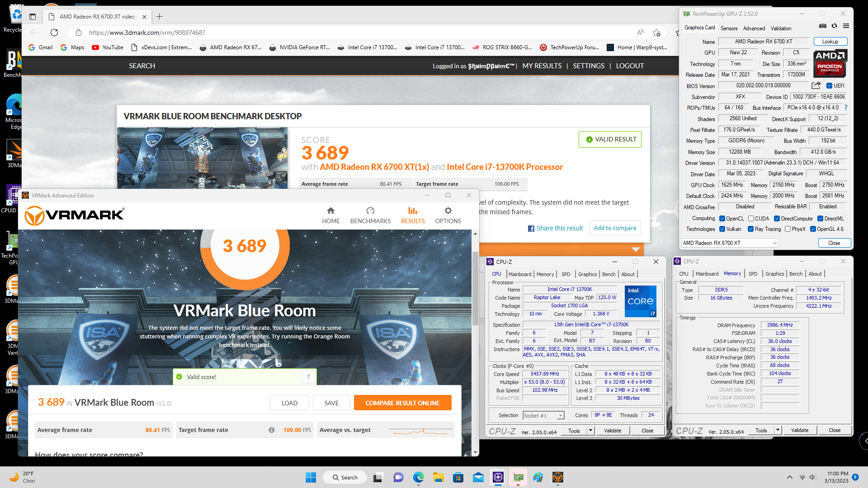The image size is (868, 488).
Task: Click VRMark scrollbar down arrow
Action: coord(475,452)
